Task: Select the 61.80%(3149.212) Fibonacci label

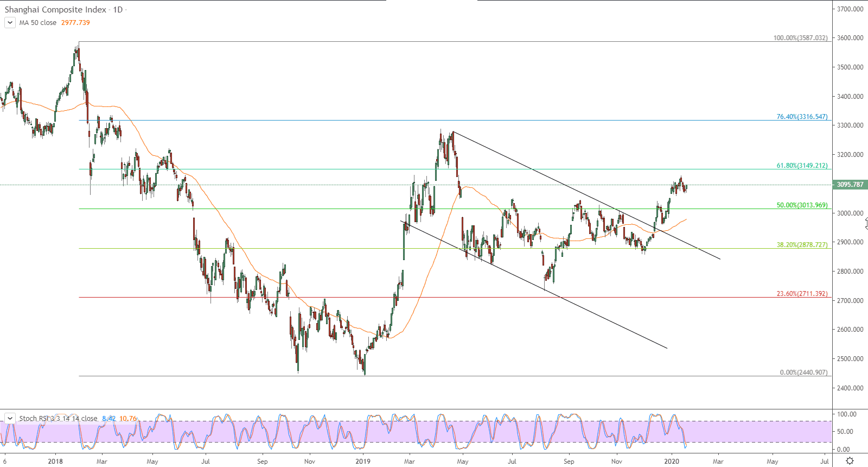Action: (x=802, y=166)
